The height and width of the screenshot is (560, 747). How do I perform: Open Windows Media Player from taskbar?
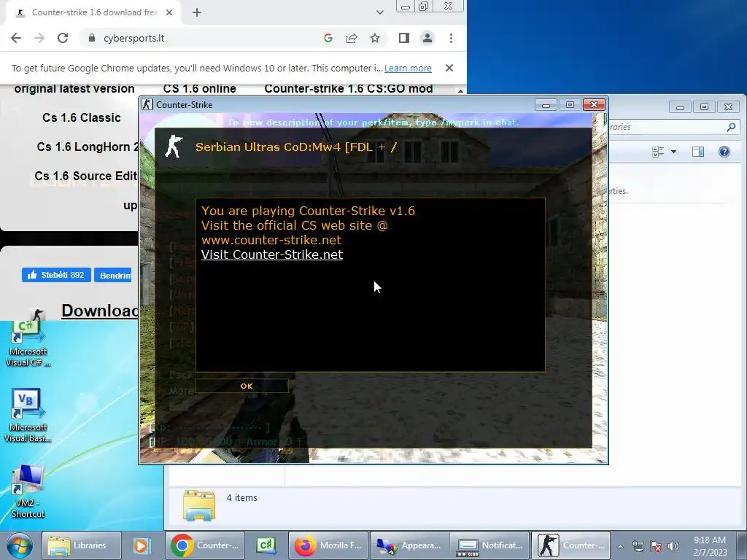pyautogui.click(x=142, y=545)
